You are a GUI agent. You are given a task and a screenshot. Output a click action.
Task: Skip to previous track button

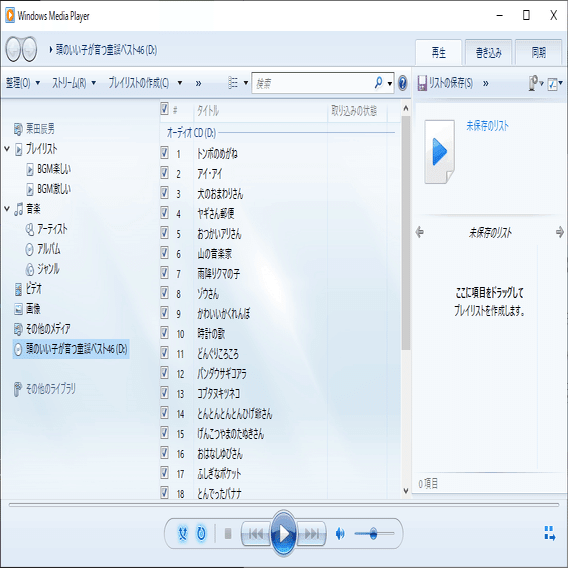(256, 533)
